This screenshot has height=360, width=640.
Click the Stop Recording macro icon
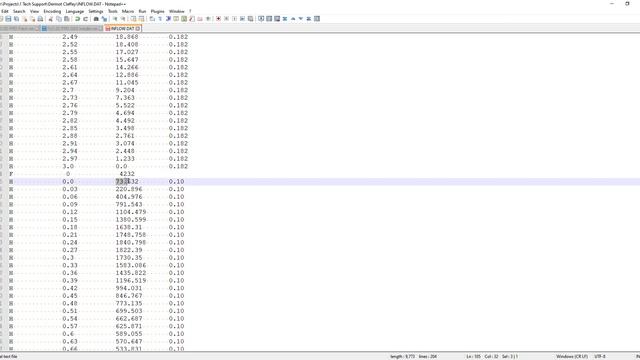click(x=226, y=19)
